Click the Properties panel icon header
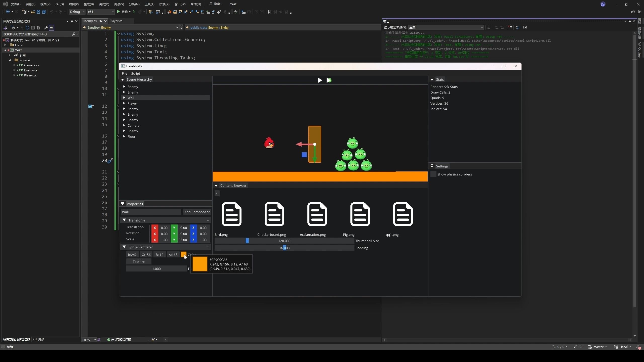Screen dimensions: 644x362 pos(124,204)
